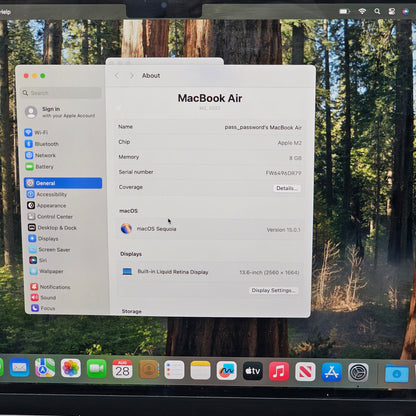Open Control Center settings
416x416 pixels.
click(x=50, y=217)
